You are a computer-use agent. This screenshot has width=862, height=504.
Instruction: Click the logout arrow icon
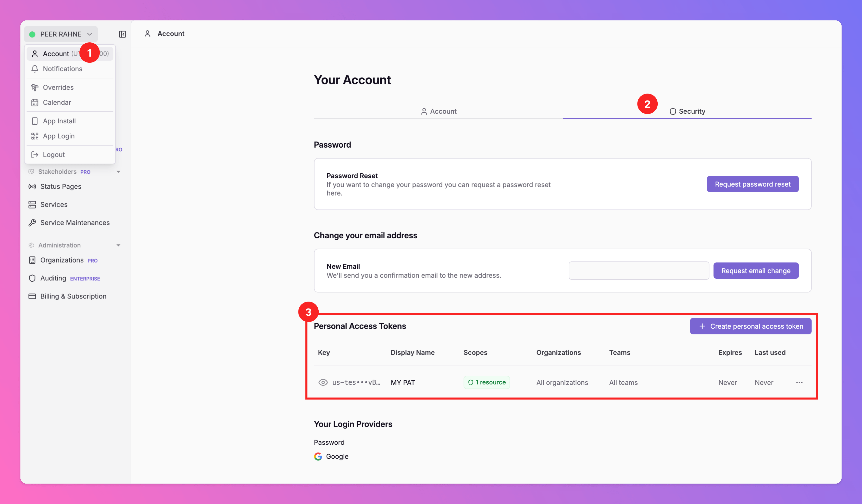click(34, 154)
